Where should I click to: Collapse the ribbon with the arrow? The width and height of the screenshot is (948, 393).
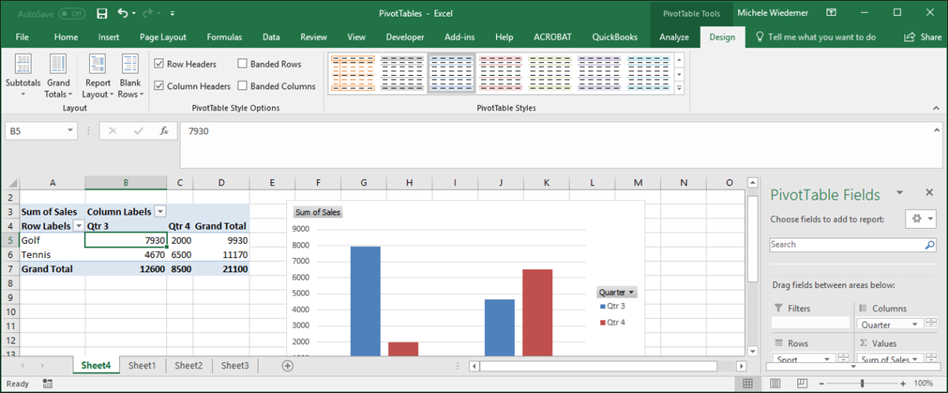point(937,108)
